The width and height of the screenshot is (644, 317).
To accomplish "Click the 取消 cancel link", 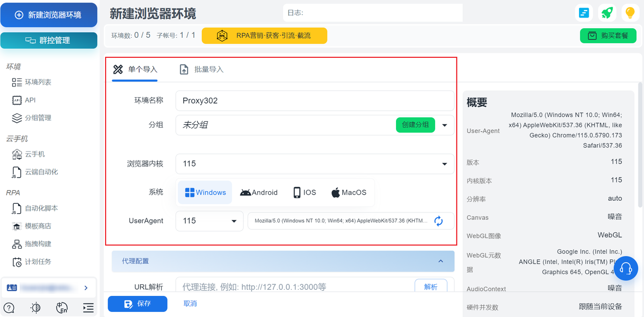I will pos(190,303).
